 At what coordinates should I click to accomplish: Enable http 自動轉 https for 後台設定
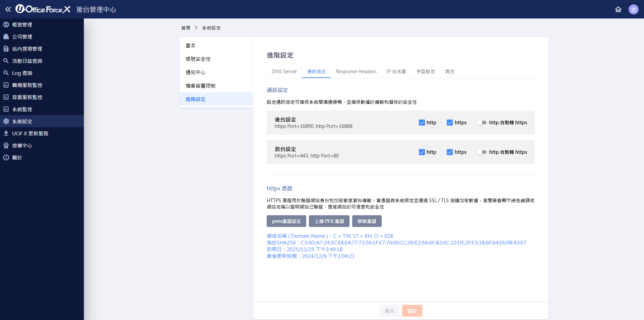pos(482,123)
